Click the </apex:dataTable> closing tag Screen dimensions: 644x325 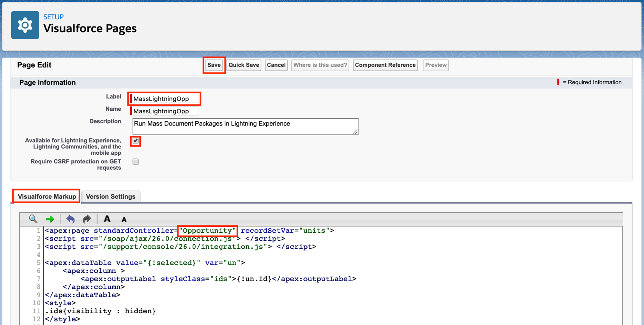(x=83, y=295)
